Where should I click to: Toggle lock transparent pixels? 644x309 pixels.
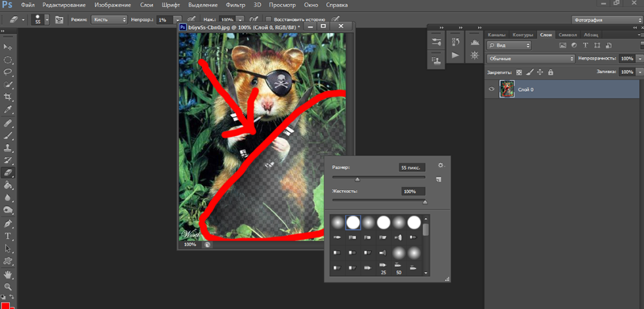click(518, 72)
